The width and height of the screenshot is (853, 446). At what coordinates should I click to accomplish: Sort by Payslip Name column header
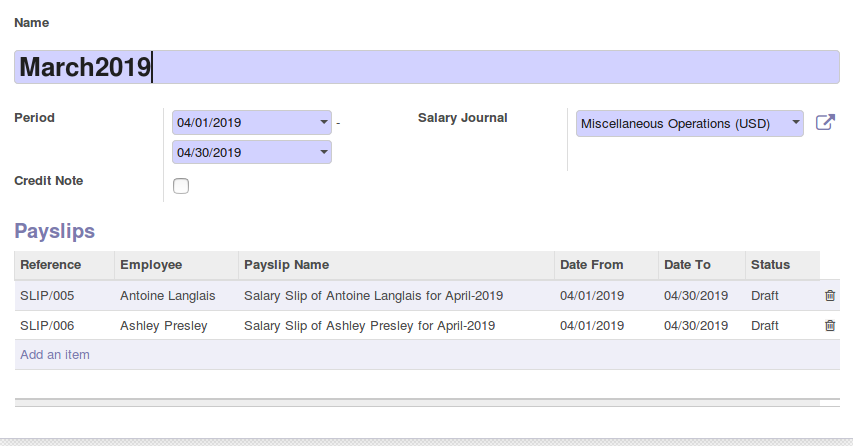pos(286,265)
